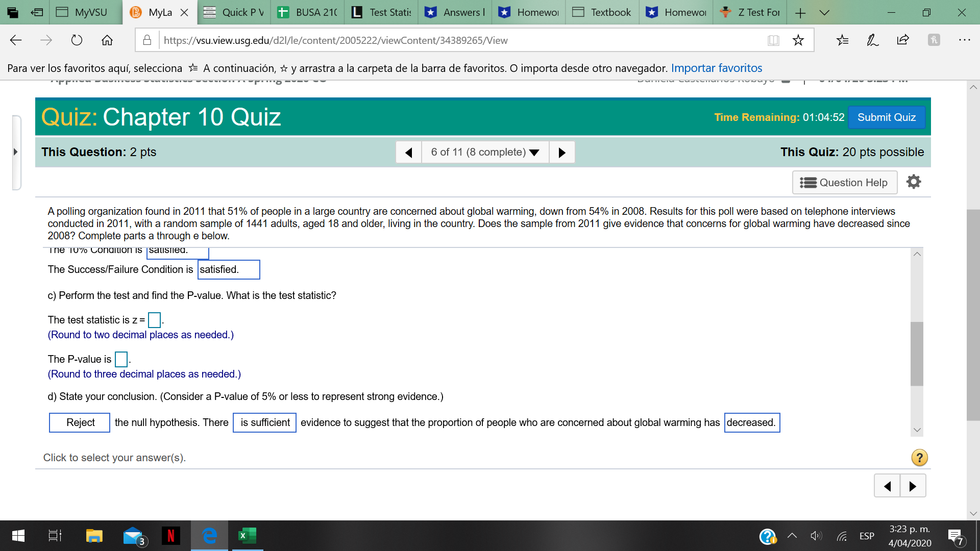Viewport: 980px width, 551px height.
Task: Open Netflix app in taskbar
Action: (x=170, y=536)
